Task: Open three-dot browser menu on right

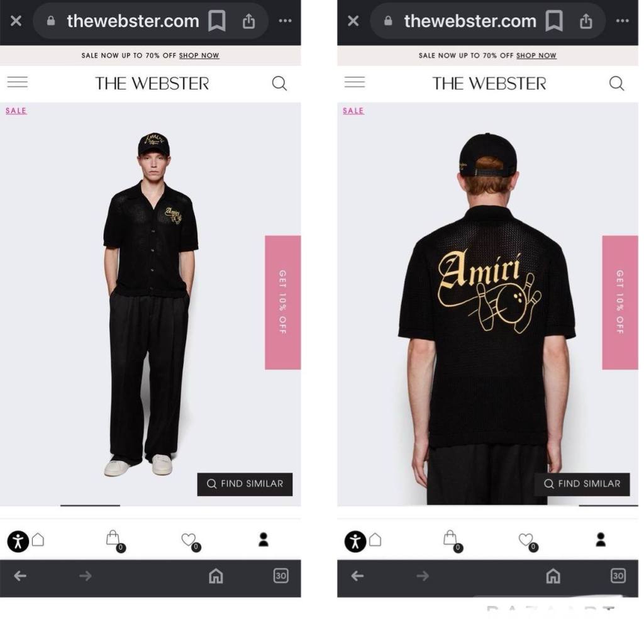Action: click(x=622, y=21)
